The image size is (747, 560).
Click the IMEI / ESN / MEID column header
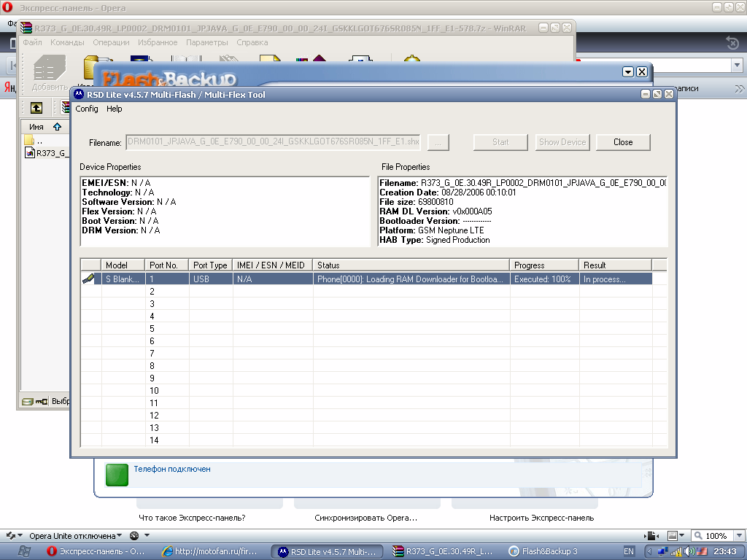pyautogui.click(x=273, y=265)
